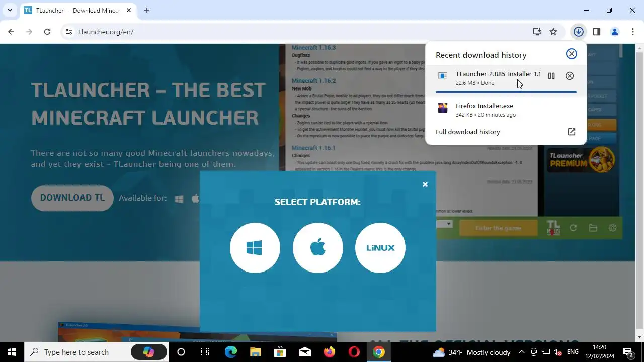Click the refresh icon in launcher preview

(573, 228)
